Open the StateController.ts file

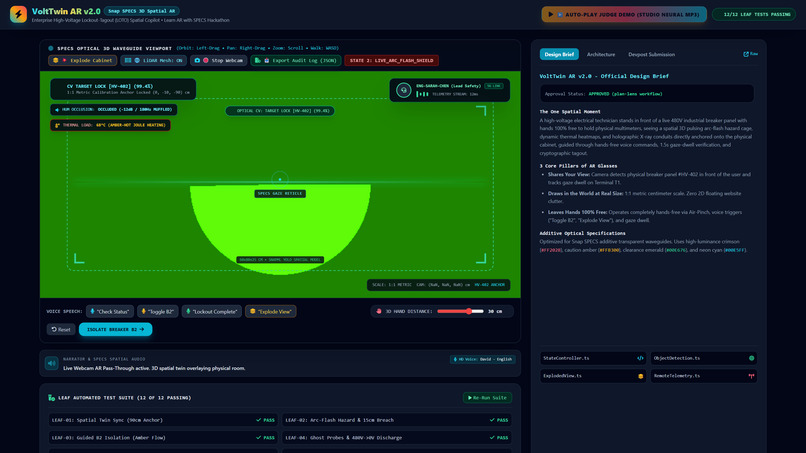point(593,358)
